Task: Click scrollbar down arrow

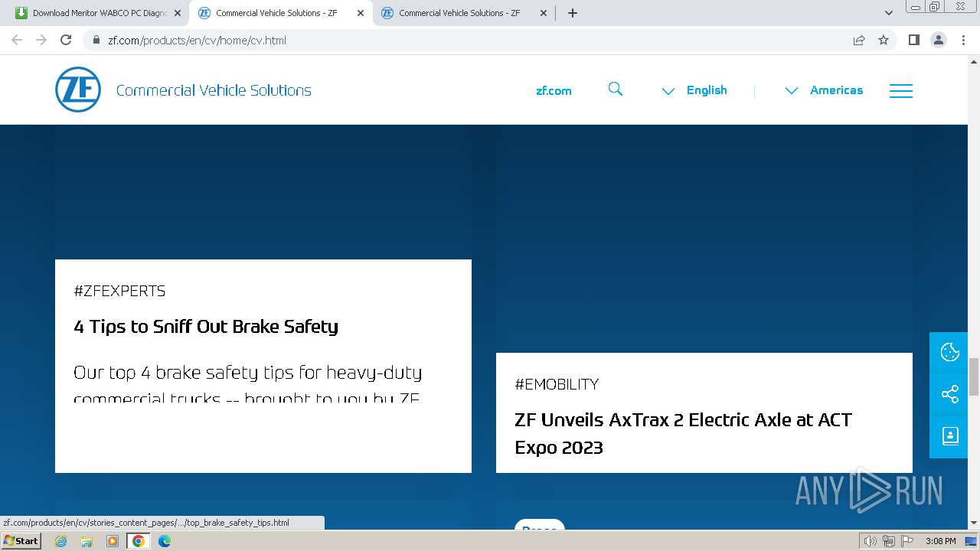Action: (x=974, y=523)
